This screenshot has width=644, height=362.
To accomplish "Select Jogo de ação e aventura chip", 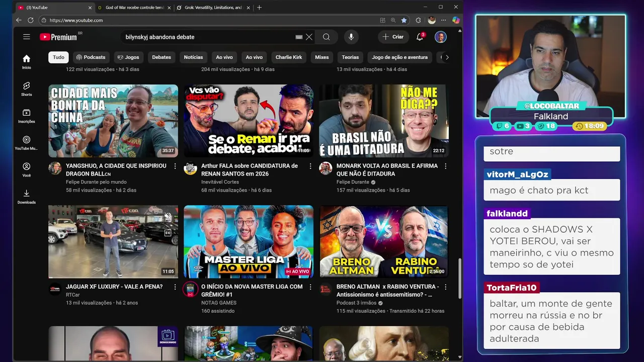I will click(x=399, y=57).
